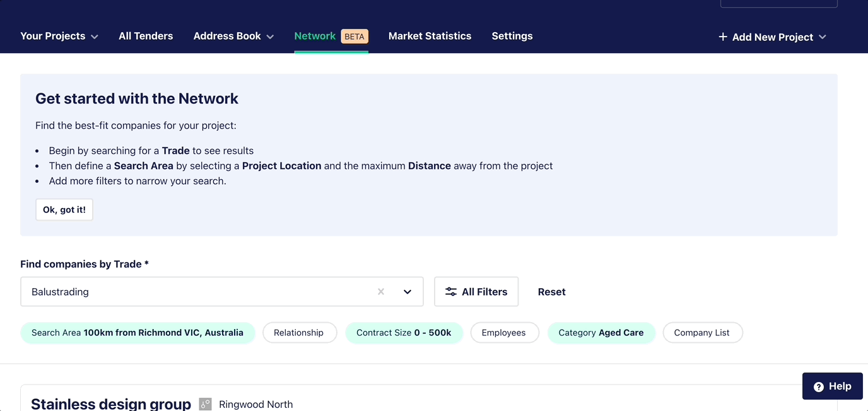Expand the Address Book menu
868x411 pixels.
coord(233,36)
